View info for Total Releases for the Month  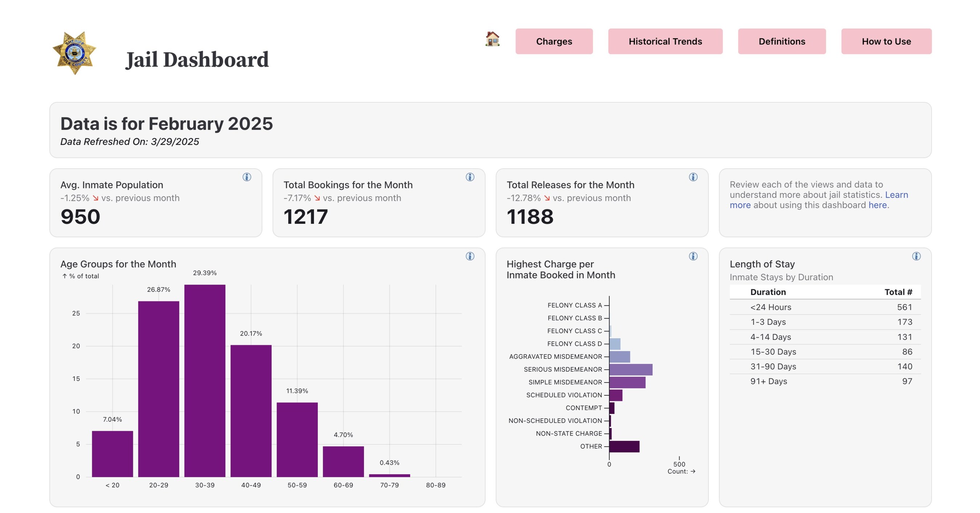coord(693,177)
